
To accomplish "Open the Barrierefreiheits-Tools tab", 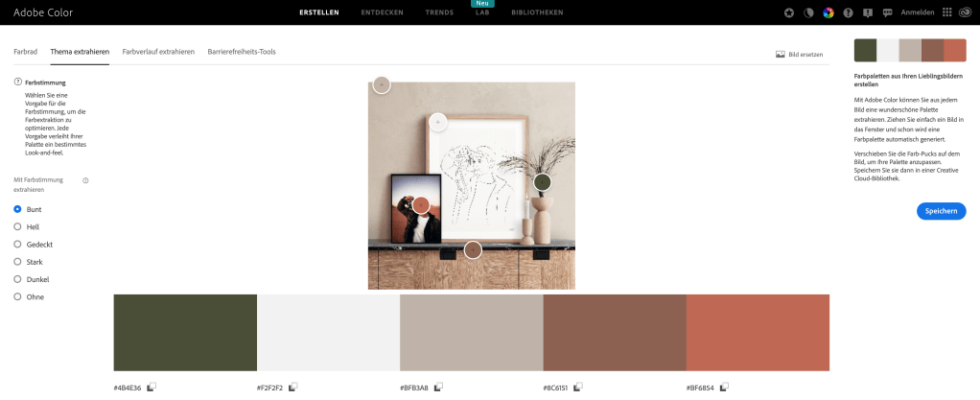I will click(242, 52).
